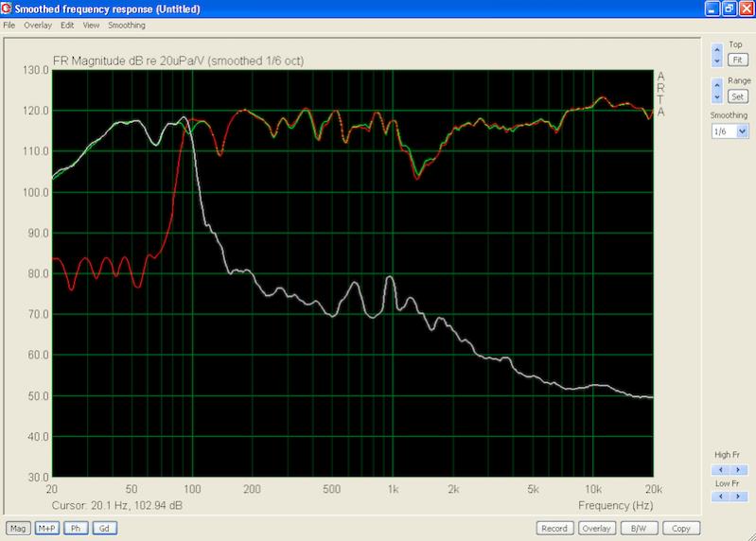
Task: Click the Copy button
Action: click(681, 529)
